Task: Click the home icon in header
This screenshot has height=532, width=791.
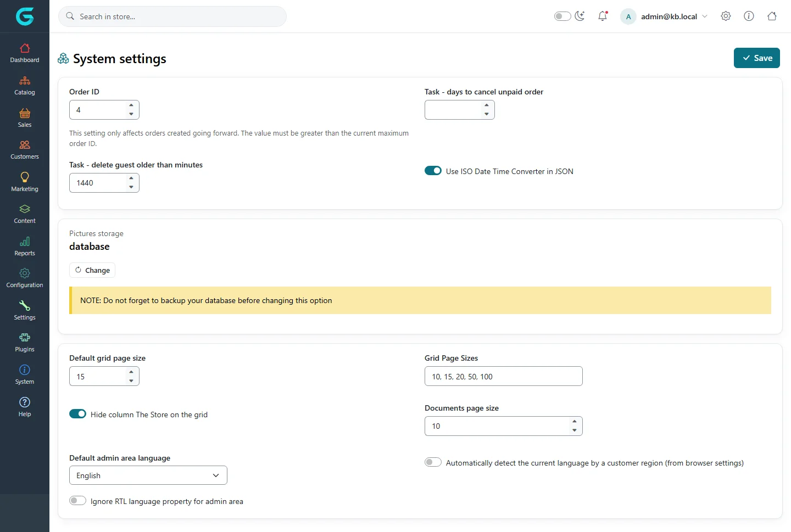Action: 772,16
